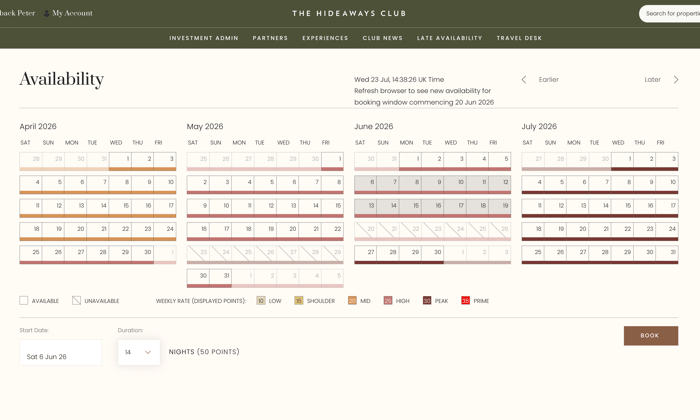The width and height of the screenshot is (700, 420).
Task: Select April 1 2026 in calendar
Action: click(x=120, y=160)
